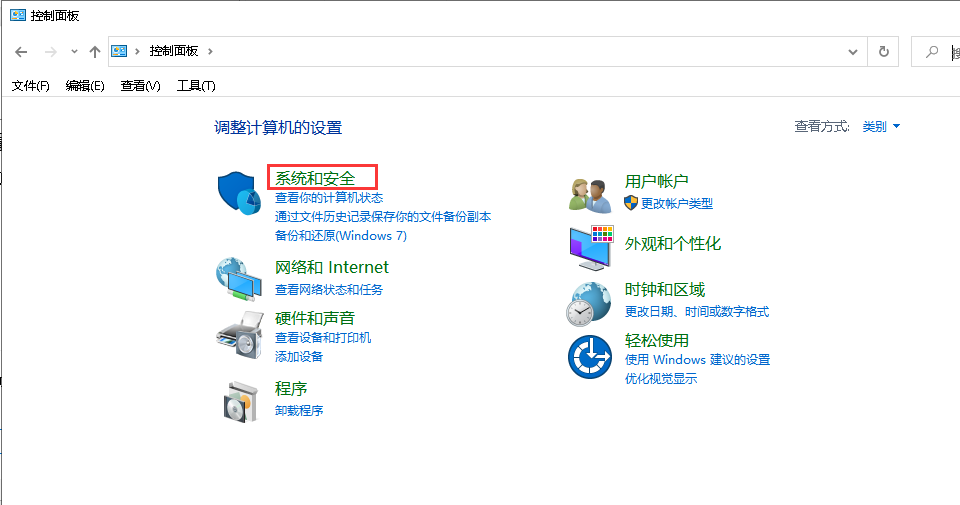Viewport: 960px width, 505px height.
Task: Open the 编辑(E) menu
Action: point(85,86)
